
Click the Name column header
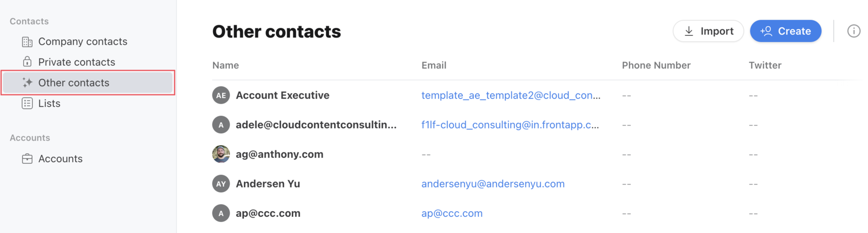[226, 65]
